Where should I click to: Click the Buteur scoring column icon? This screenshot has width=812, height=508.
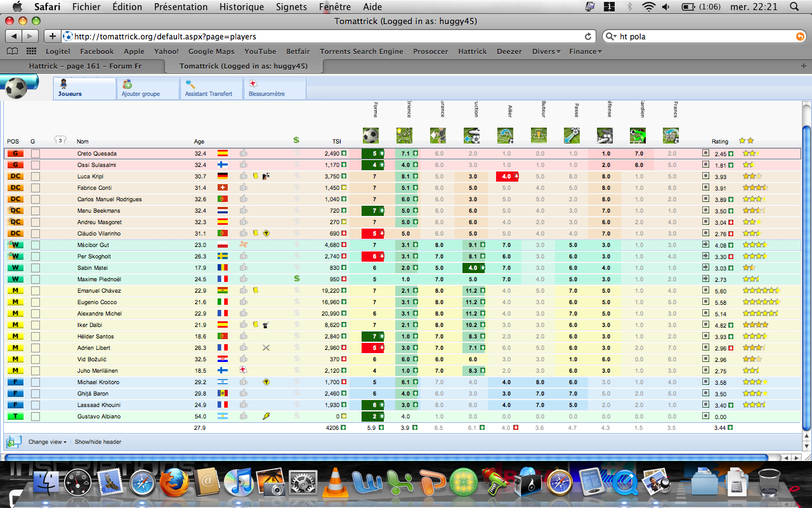point(539,135)
